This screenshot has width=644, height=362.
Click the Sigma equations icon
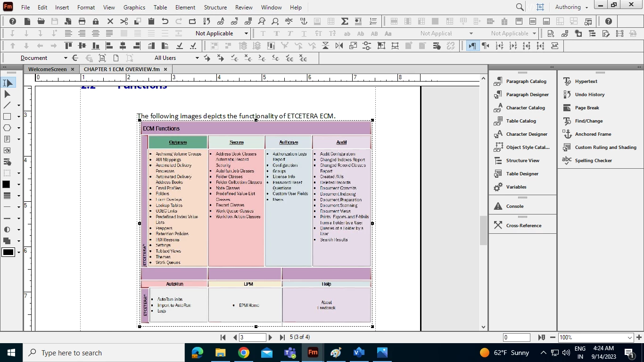(345, 21)
